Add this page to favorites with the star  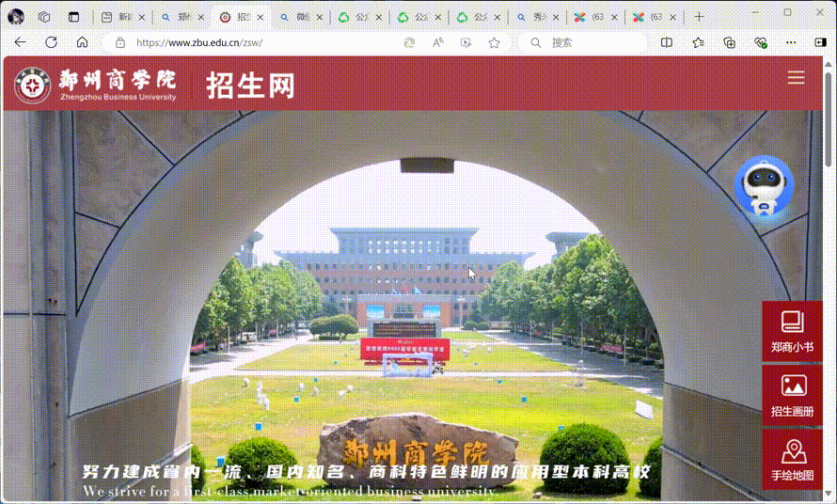494,42
